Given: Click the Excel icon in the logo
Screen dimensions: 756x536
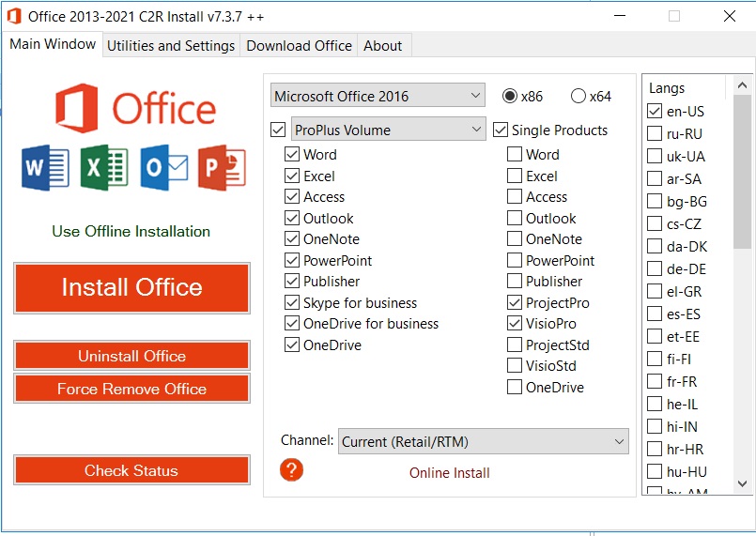Looking at the screenshot, I should (103, 168).
